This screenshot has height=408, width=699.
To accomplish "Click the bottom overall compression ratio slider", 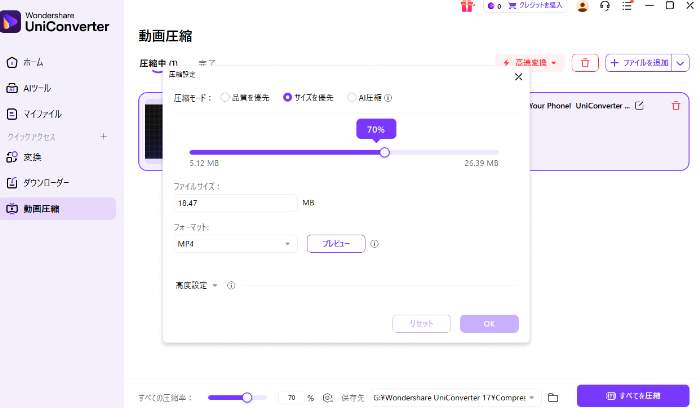I will [237, 397].
